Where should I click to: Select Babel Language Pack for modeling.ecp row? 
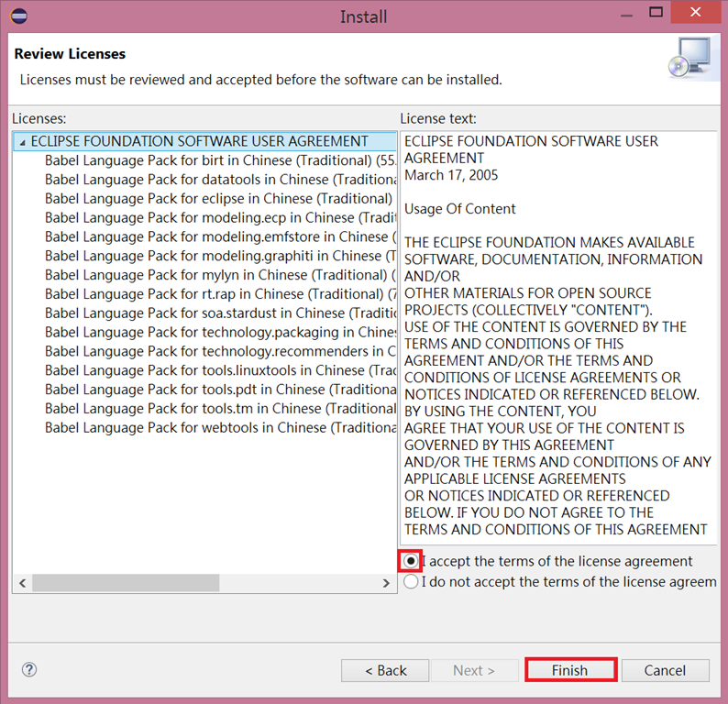click(x=221, y=217)
